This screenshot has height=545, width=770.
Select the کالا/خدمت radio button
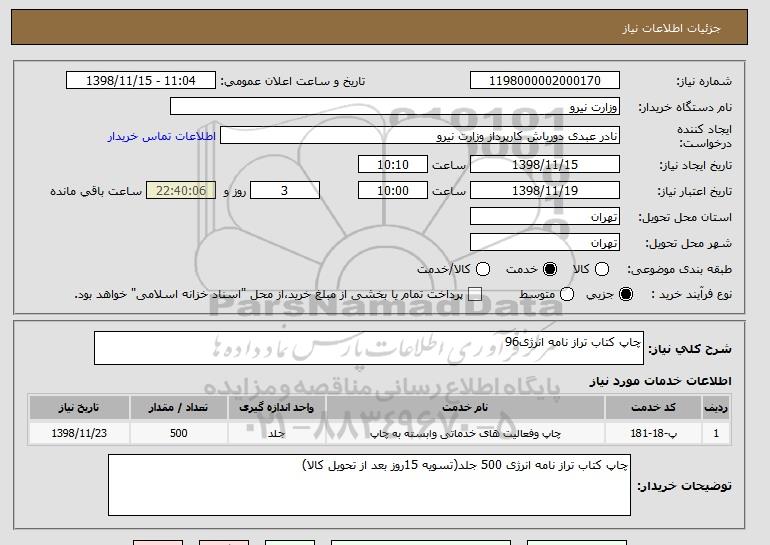(x=483, y=269)
